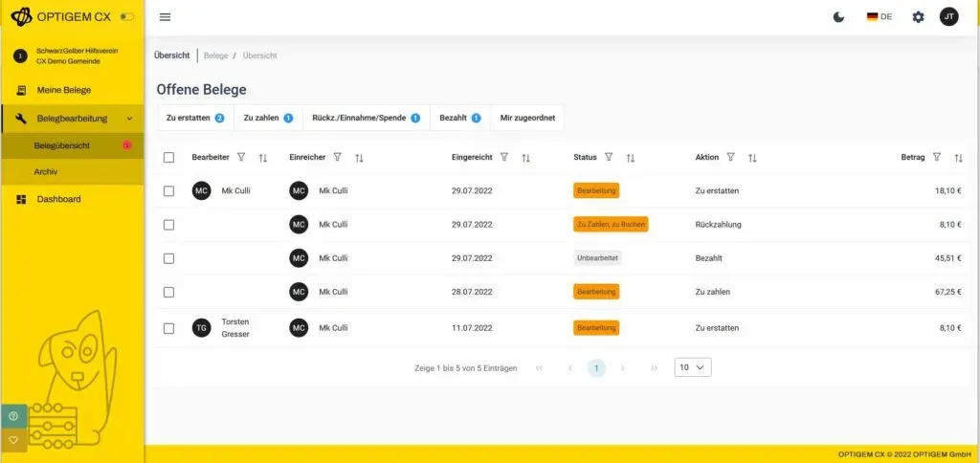Screen dimensions: 980x463
Task: Go to Archiv in sidebar
Action: (45, 171)
